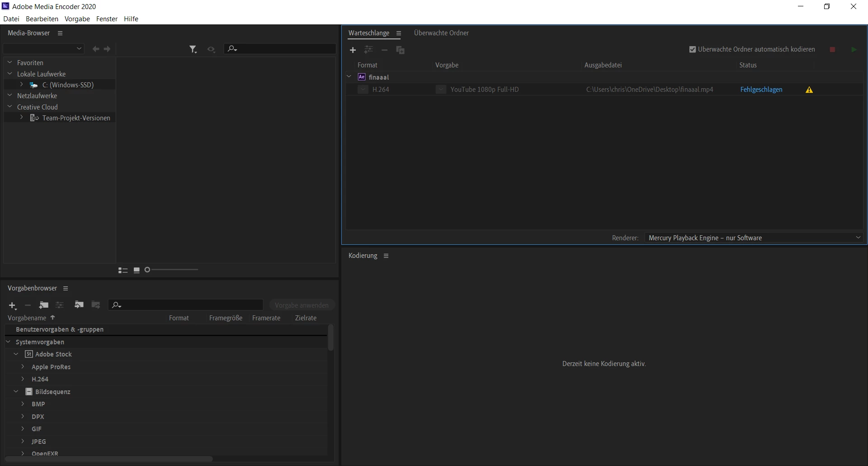
Task: Export presets icon in Vorgabenbrowser
Action: pyautogui.click(x=95, y=305)
